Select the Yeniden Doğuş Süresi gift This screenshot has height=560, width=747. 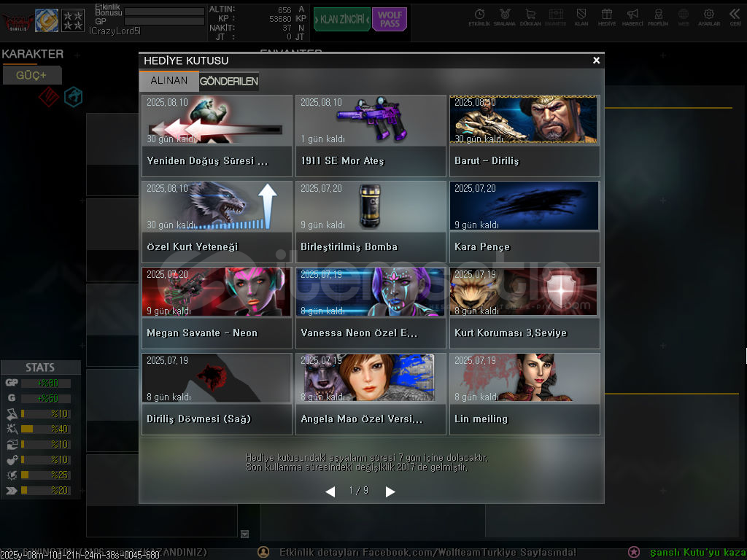tap(217, 136)
